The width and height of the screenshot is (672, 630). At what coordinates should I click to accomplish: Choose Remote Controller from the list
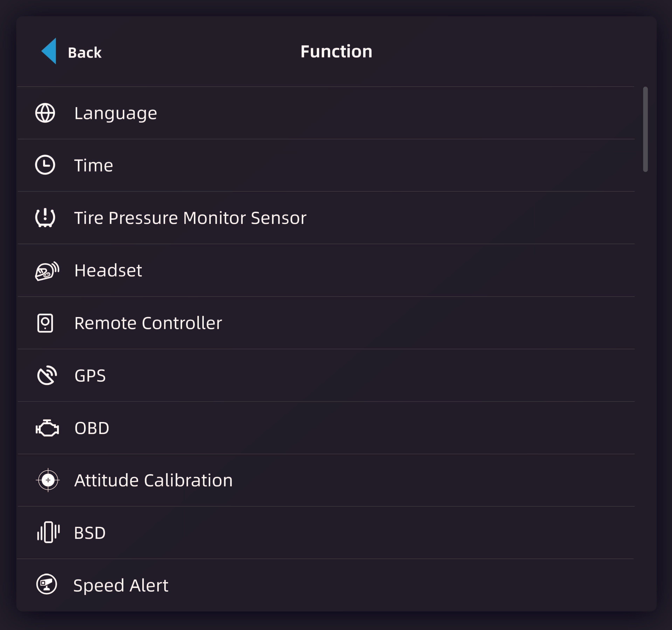[x=148, y=323]
